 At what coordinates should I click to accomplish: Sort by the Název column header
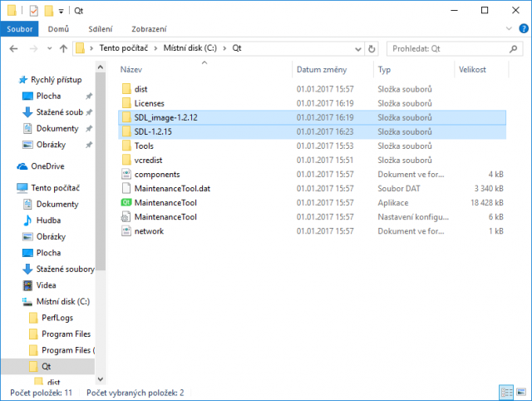pyautogui.click(x=131, y=70)
